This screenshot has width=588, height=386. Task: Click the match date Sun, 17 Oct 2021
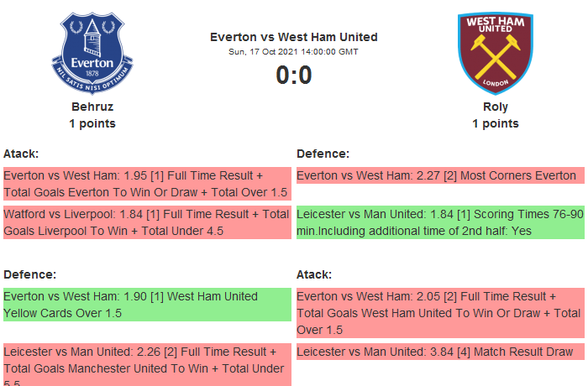[293, 52]
